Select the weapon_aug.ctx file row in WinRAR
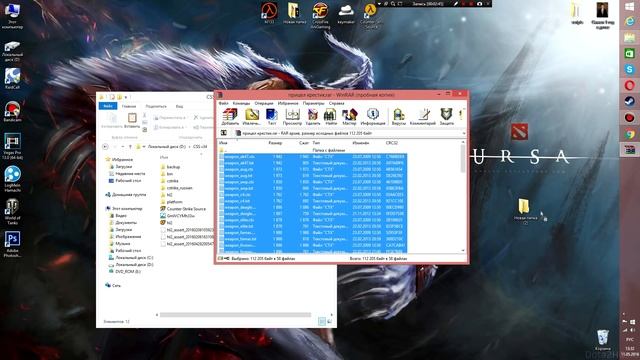 tap(312, 169)
